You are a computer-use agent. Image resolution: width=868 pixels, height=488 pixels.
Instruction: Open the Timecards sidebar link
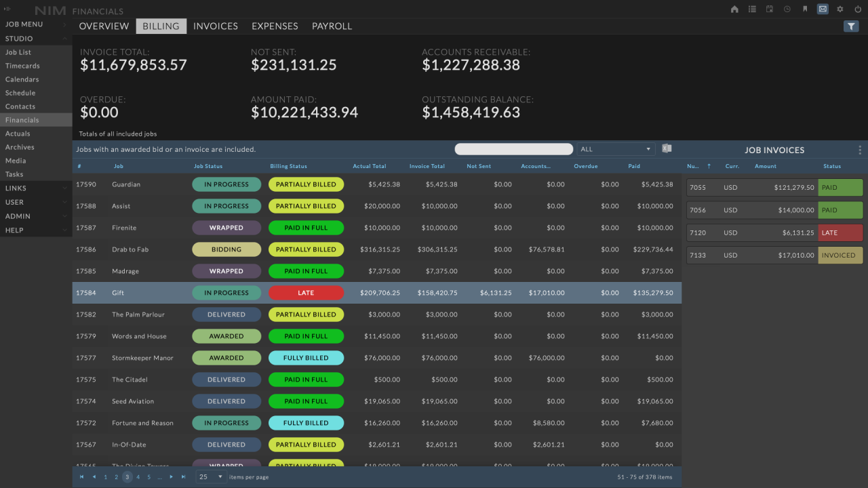tap(22, 66)
